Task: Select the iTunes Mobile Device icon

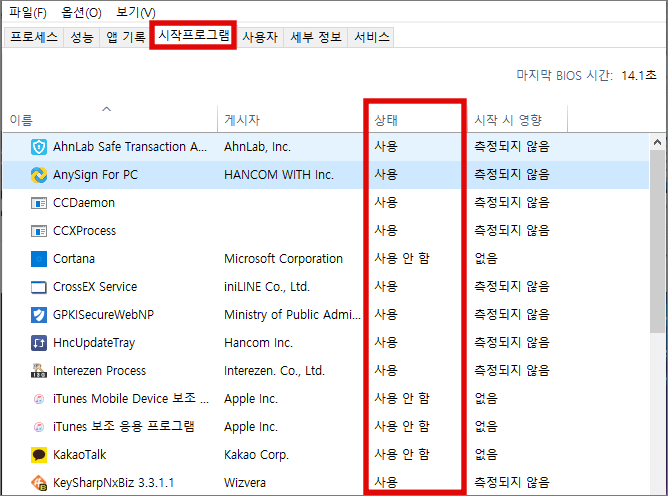Action: [39, 399]
